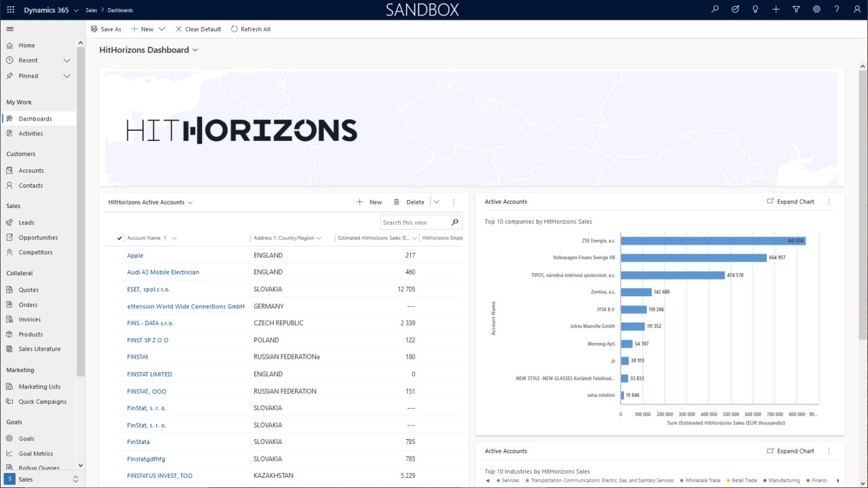This screenshot has height=488, width=868.
Task: Open the Dynamics 365 app dropdown
Action: click(x=75, y=10)
